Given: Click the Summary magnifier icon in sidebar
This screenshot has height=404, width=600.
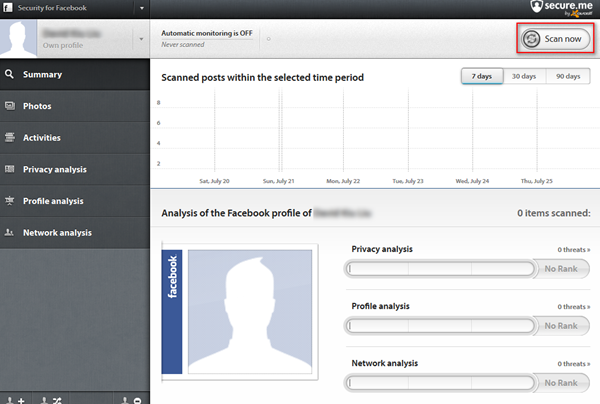Looking at the screenshot, I should pyautogui.click(x=9, y=74).
